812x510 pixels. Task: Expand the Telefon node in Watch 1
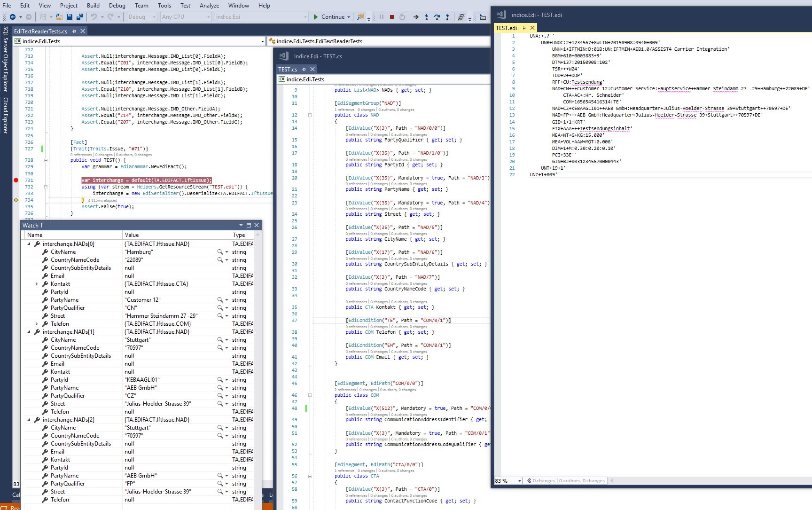(x=37, y=323)
